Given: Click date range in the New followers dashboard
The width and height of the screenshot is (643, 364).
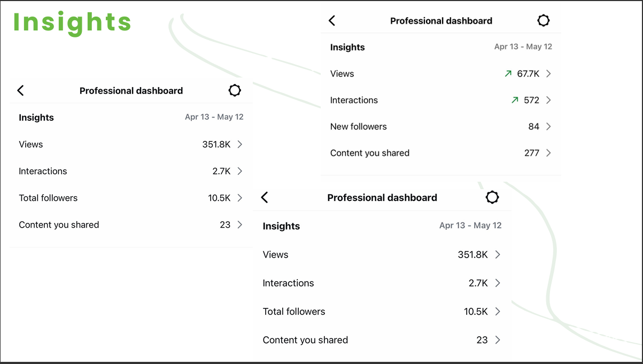Looking at the screenshot, I should [523, 47].
